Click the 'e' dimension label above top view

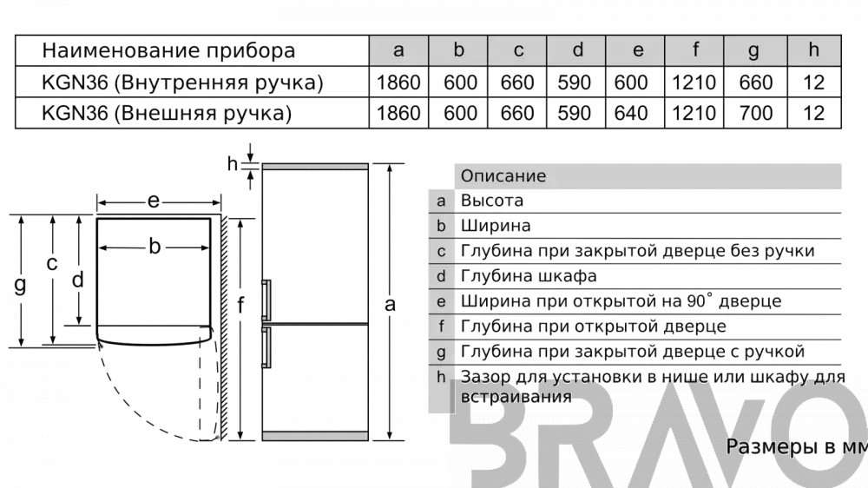pyautogui.click(x=154, y=201)
